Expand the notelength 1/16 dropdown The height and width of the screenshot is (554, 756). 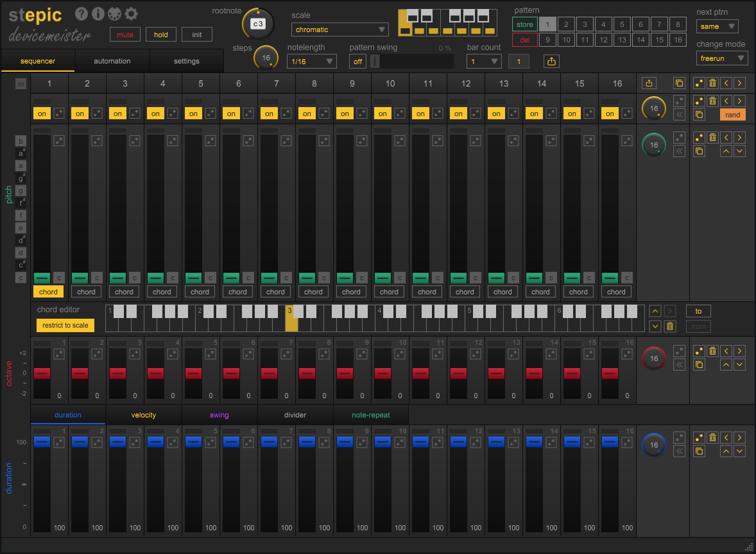tap(312, 62)
